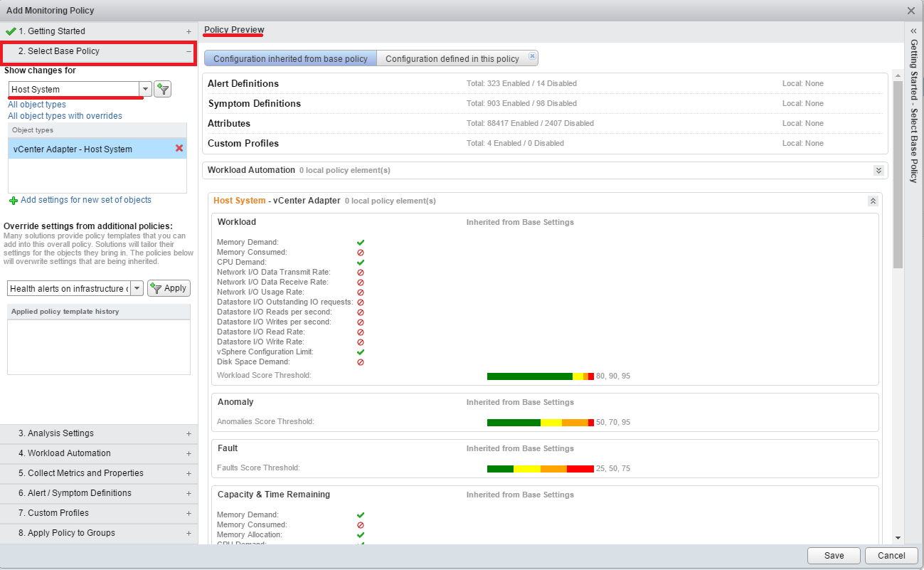
Task: Toggle the vSphere Configuration Limit checkmark
Action: coord(360,352)
